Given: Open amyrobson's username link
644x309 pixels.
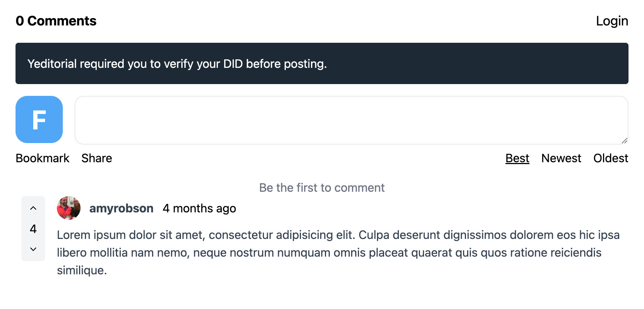Looking at the screenshot, I should click(x=121, y=208).
